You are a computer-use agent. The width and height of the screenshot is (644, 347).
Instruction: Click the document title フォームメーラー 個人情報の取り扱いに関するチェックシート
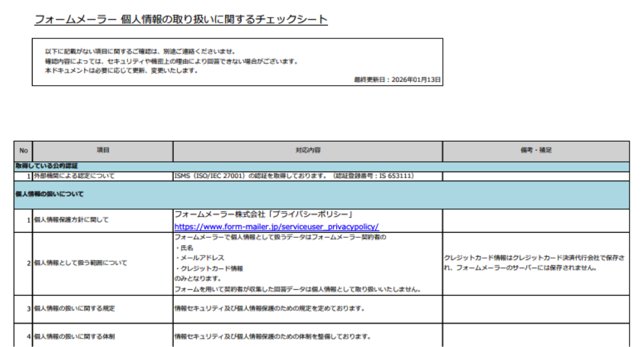pyautogui.click(x=181, y=19)
